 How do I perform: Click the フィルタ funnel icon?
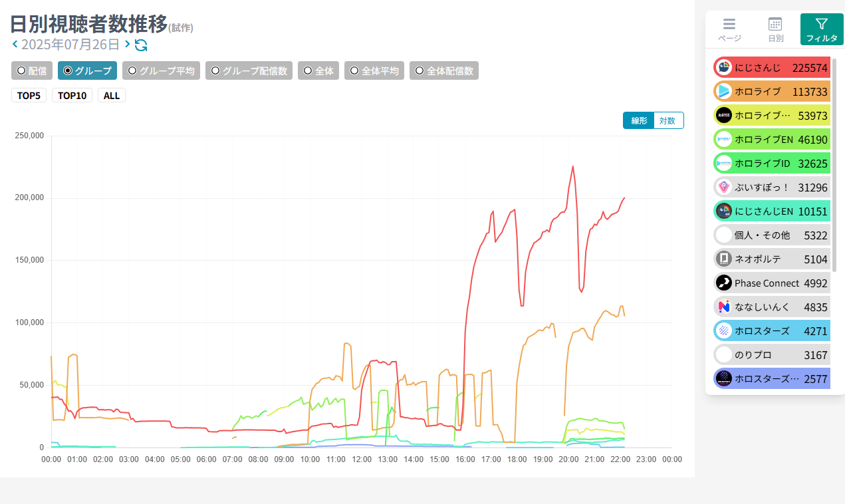coord(822,25)
